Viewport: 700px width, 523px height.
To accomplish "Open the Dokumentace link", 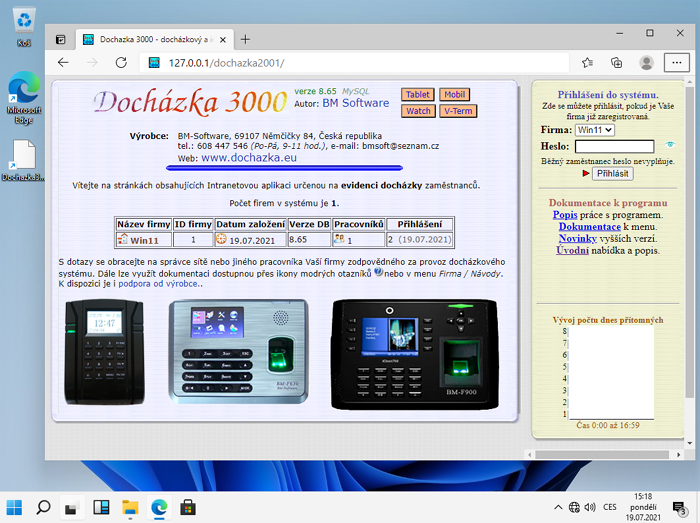I will [590, 227].
